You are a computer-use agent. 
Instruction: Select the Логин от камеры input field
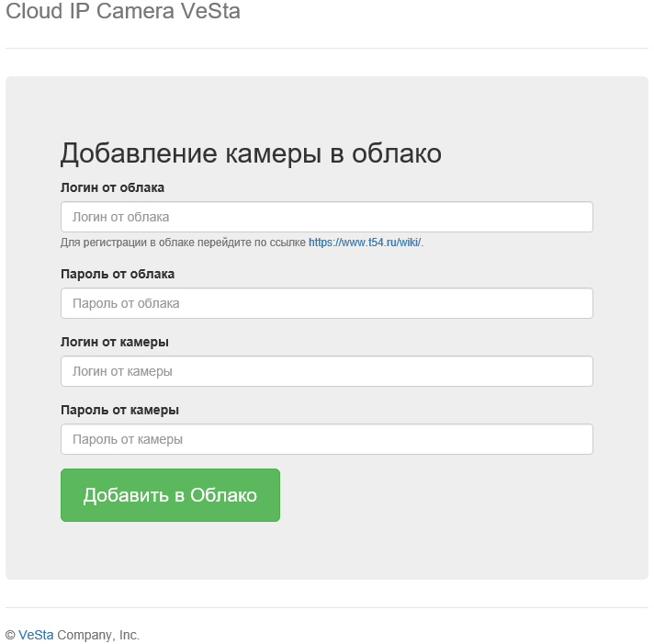coord(327,371)
